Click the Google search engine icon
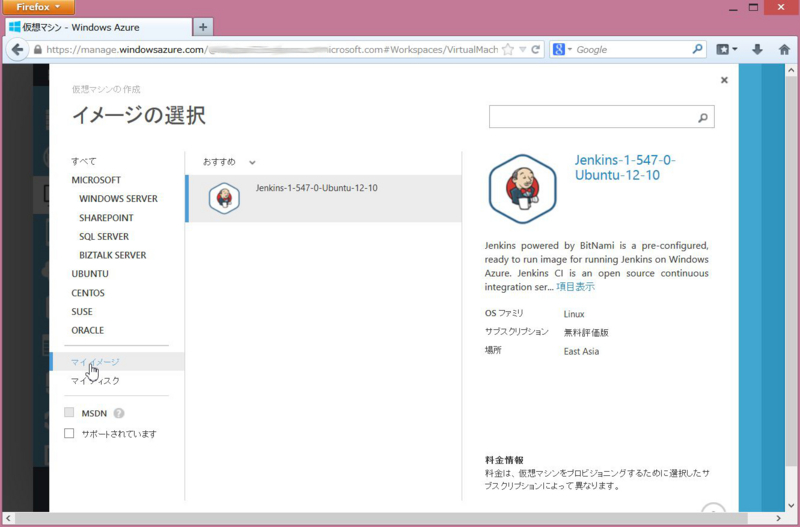800x527 pixels. pyautogui.click(x=559, y=49)
